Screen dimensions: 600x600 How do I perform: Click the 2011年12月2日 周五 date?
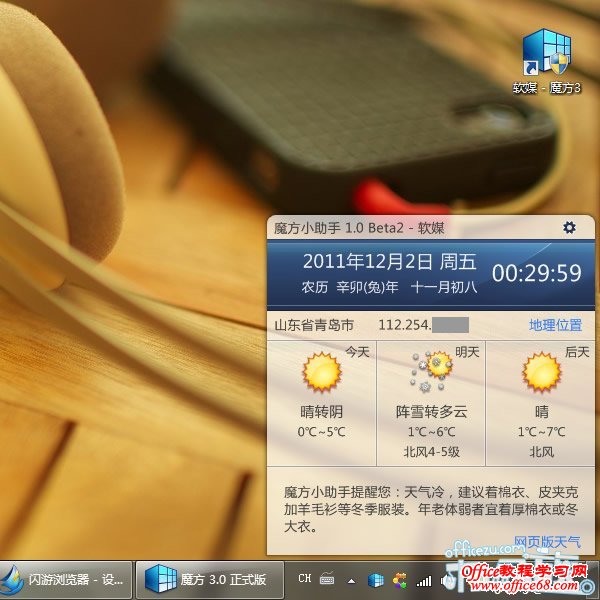click(x=390, y=262)
